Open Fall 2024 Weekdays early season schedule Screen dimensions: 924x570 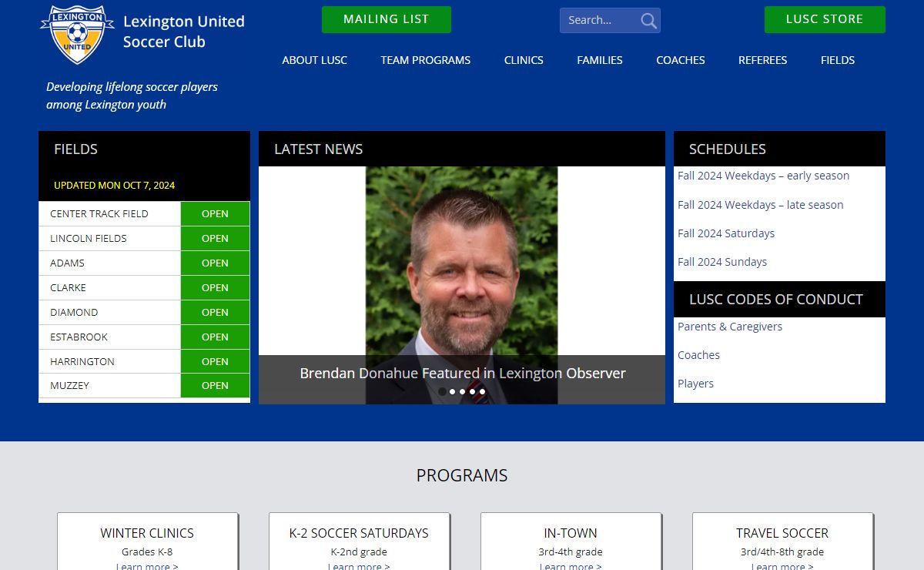pyautogui.click(x=763, y=176)
